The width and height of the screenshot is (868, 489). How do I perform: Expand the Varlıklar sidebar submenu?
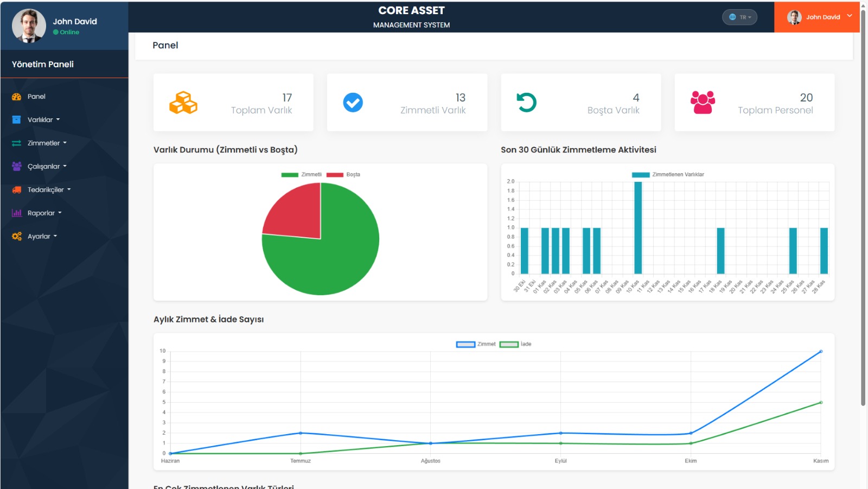43,120
